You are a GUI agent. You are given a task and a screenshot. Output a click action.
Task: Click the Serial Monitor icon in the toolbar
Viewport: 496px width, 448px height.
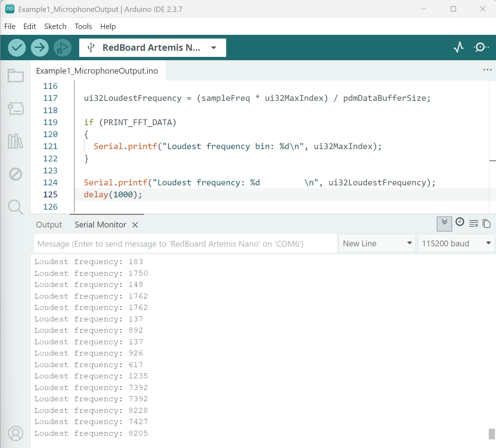click(481, 47)
